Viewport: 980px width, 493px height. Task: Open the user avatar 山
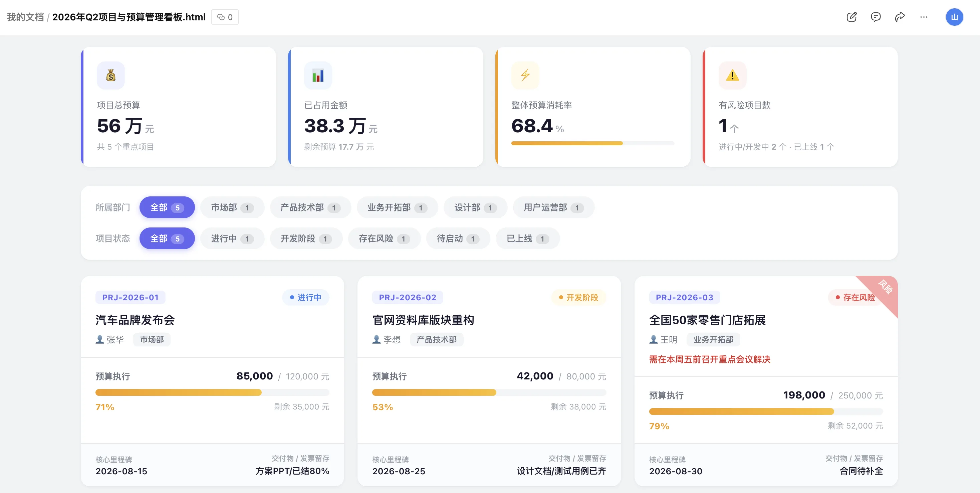click(x=954, y=17)
